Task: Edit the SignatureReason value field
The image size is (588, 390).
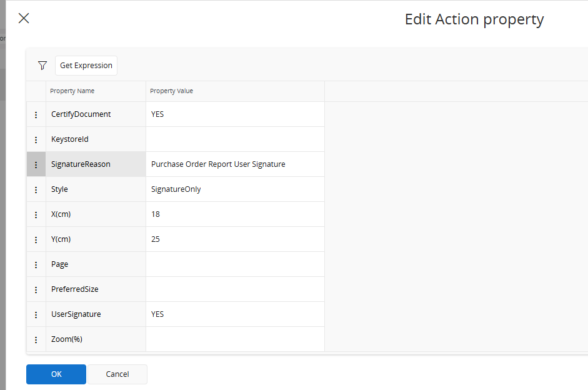Action: (x=234, y=164)
